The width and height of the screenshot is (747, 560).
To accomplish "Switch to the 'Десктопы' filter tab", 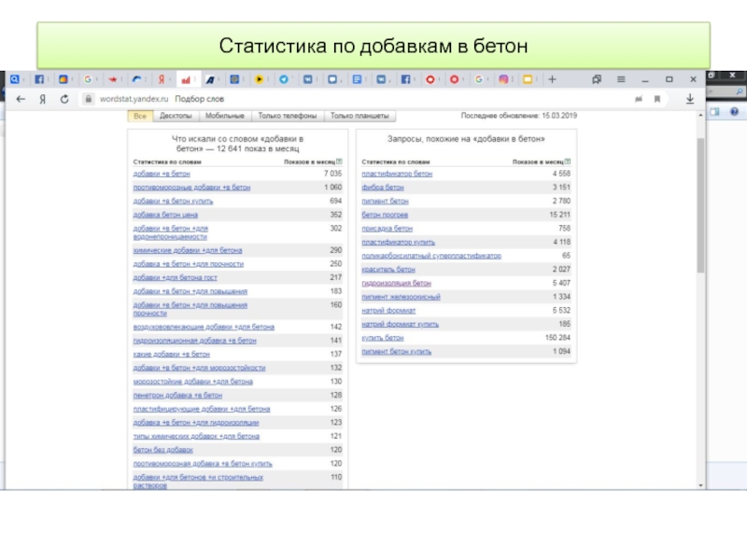I will [x=176, y=117].
